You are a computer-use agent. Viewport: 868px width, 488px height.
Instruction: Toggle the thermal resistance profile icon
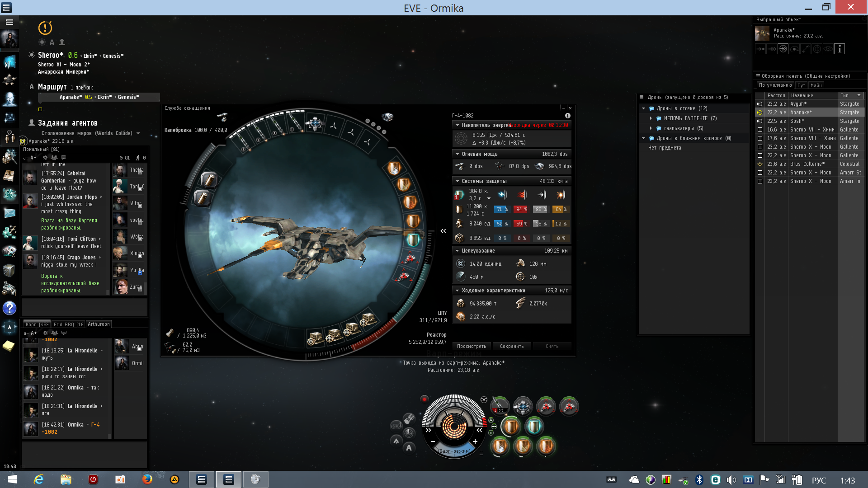click(522, 195)
